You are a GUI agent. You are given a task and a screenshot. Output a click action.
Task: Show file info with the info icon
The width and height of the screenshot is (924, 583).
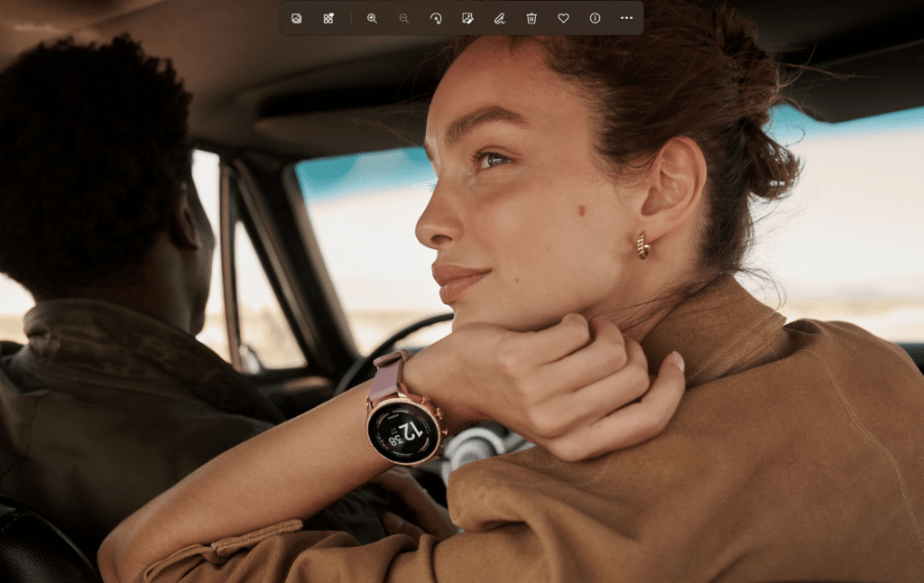pos(595,18)
